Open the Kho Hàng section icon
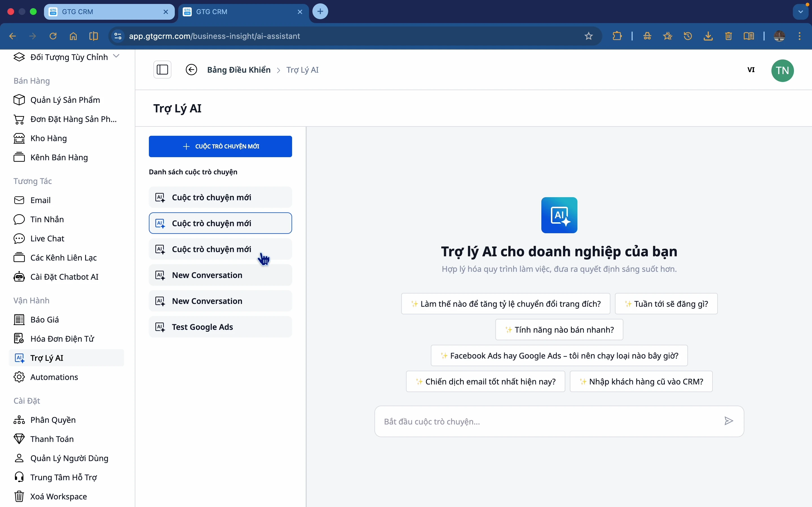This screenshot has width=812, height=507. click(19, 138)
